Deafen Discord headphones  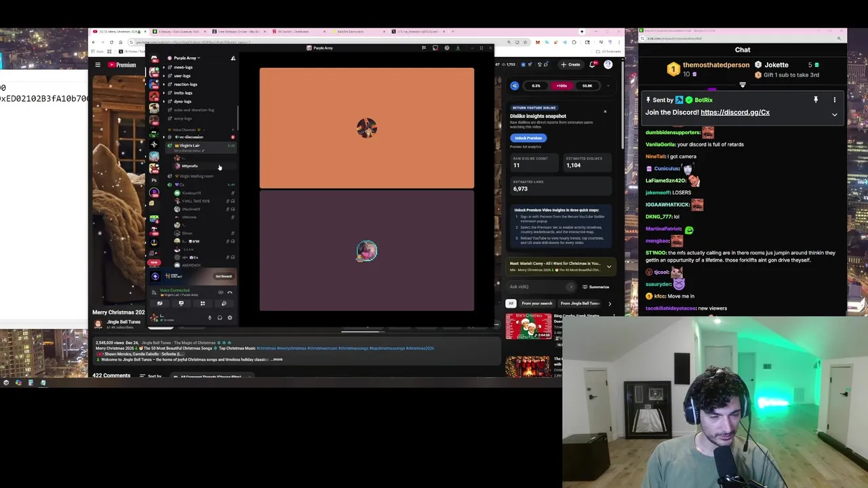(x=220, y=318)
